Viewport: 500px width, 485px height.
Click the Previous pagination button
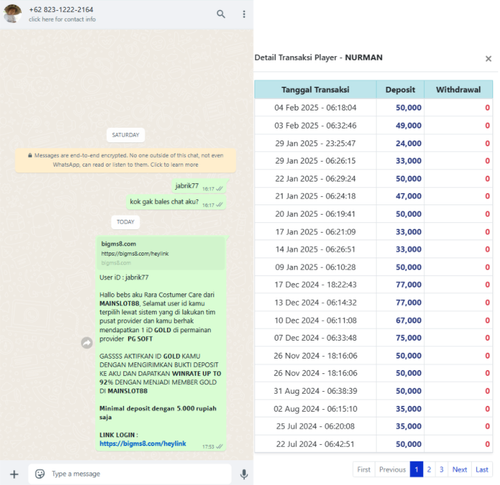coord(392,469)
